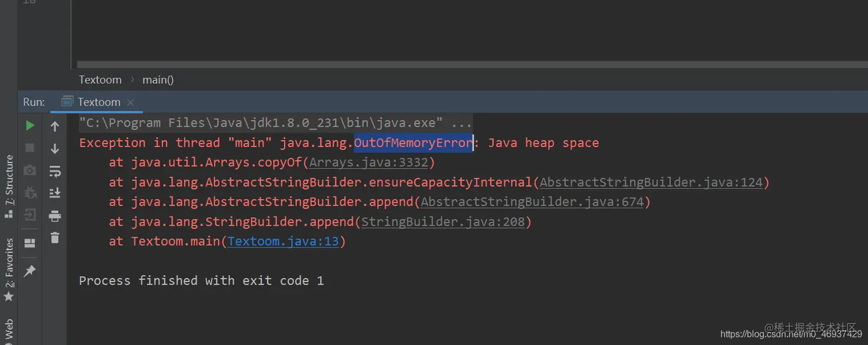This screenshot has height=345, width=868.
Task: Click the editor horizontal scrollbar
Action: pyautogui.click(x=472, y=65)
